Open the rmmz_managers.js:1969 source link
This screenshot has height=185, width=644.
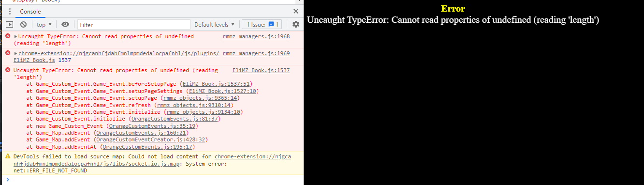256,53
